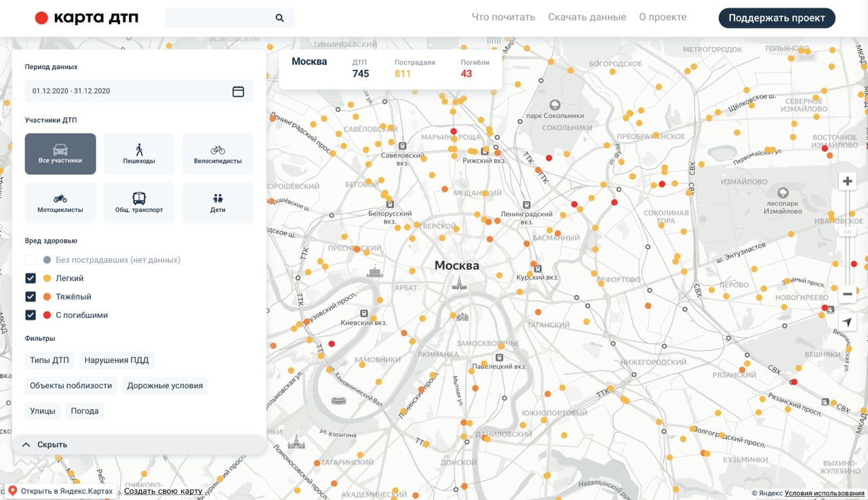Zoom out with the map minus button

click(x=847, y=294)
